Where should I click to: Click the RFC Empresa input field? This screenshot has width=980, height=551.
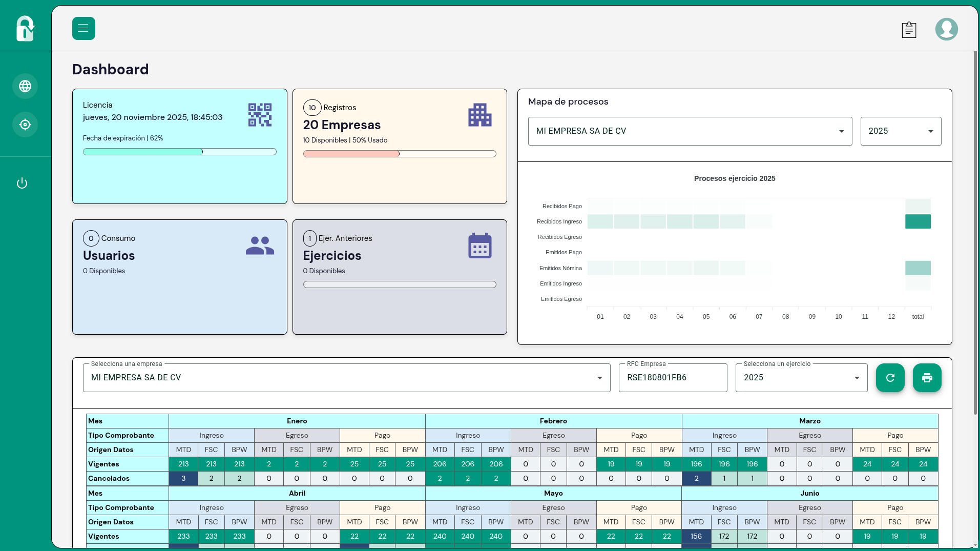point(673,378)
